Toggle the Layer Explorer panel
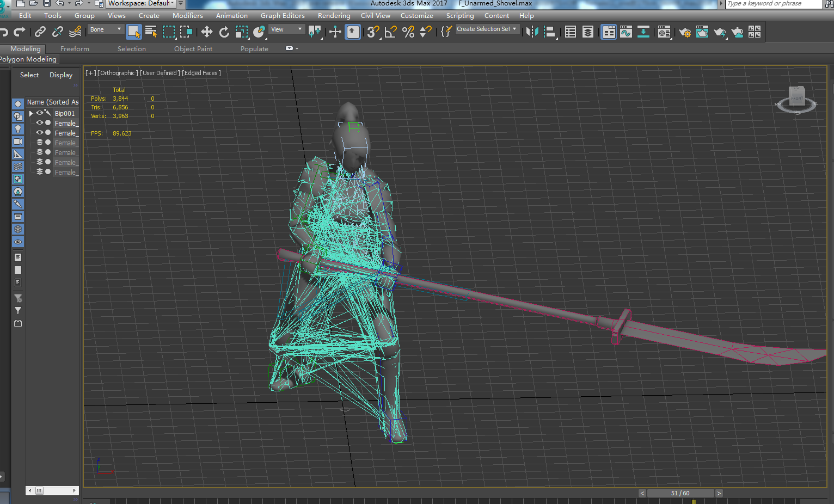Viewport: 834px width, 504px height. click(x=588, y=32)
